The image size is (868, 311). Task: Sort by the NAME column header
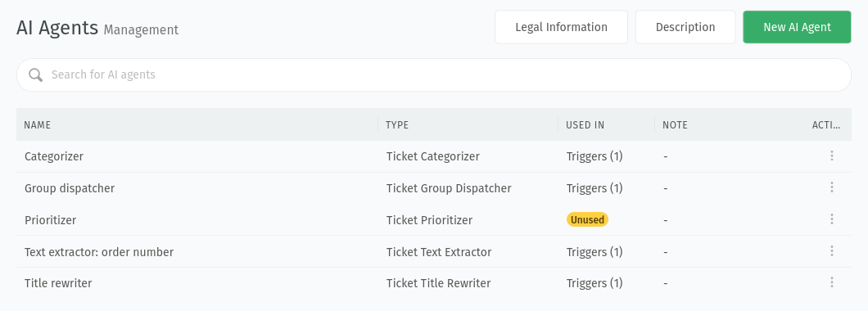pos(38,125)
